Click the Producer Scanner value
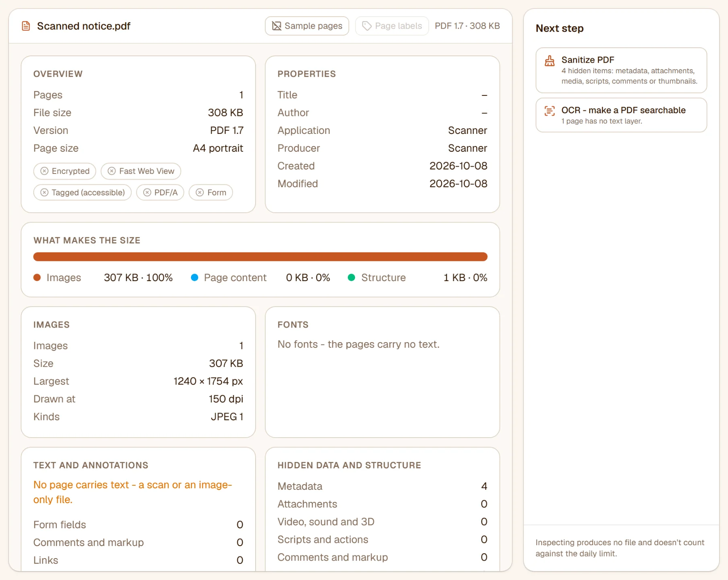Screen dimensions: 728x580 click(x=468, y=148)
